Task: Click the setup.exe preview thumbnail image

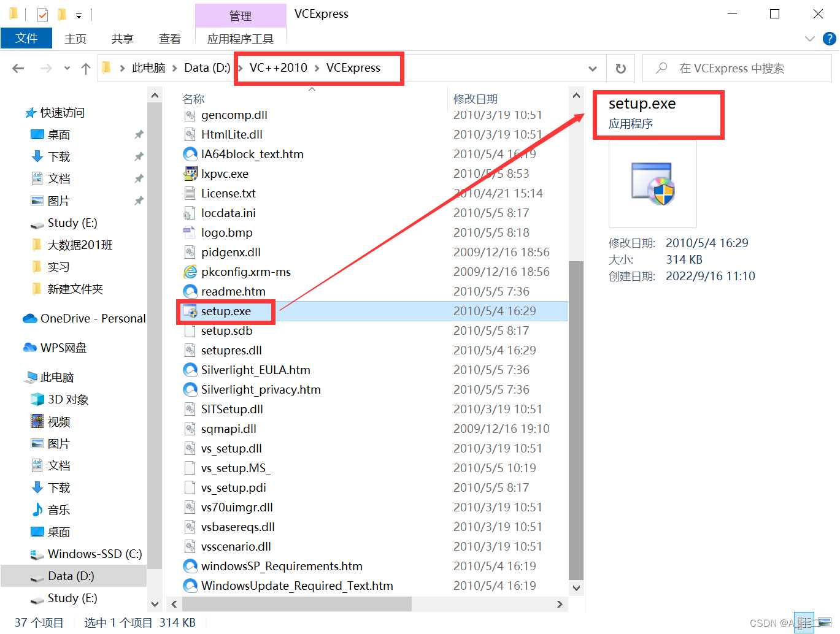Action: (653, 184)
